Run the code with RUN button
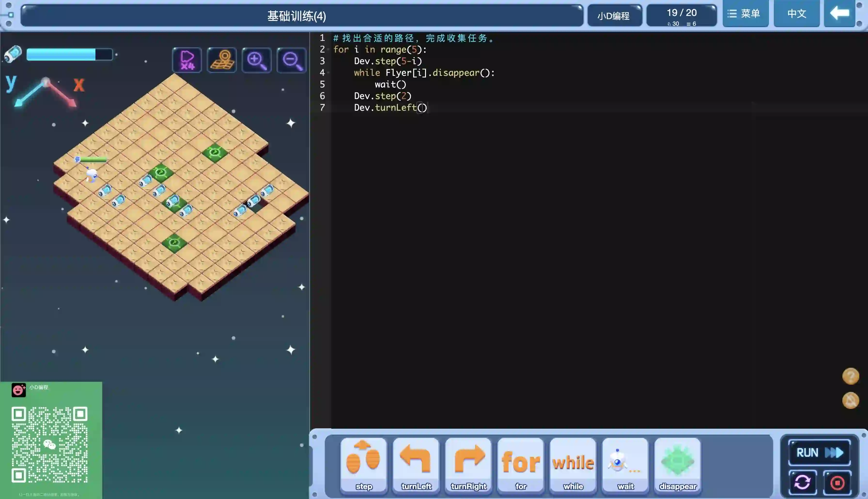 tap(819, 452)
